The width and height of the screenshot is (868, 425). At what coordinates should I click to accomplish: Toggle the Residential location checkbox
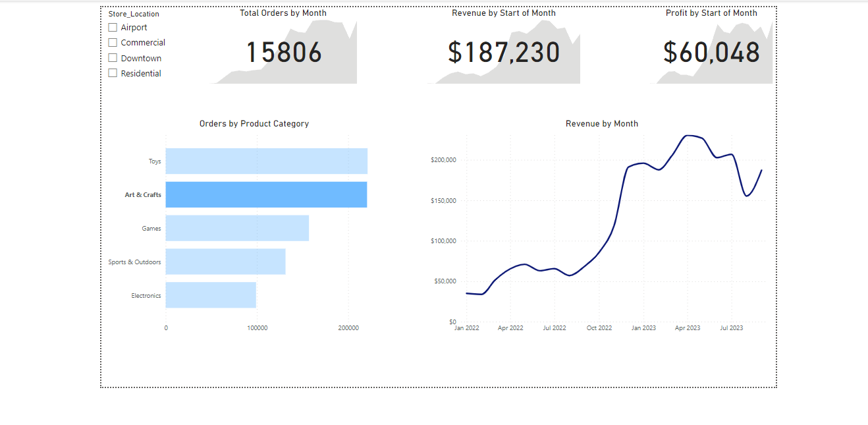point(113,73)
